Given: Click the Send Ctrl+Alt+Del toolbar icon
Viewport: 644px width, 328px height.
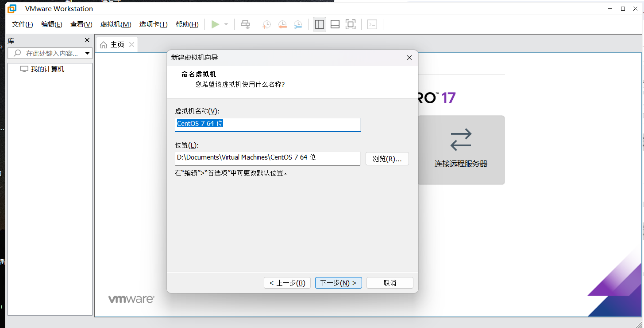Looking at the screenshot, I should (245, 24).
